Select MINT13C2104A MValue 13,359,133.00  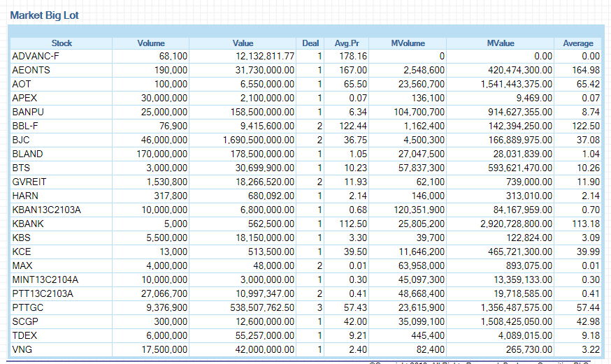523,280
